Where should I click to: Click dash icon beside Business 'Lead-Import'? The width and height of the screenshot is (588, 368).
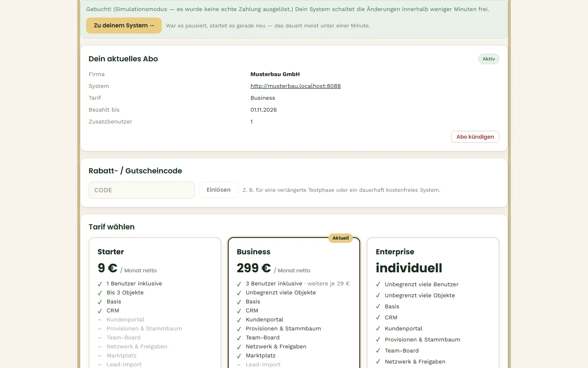(239, 365)
